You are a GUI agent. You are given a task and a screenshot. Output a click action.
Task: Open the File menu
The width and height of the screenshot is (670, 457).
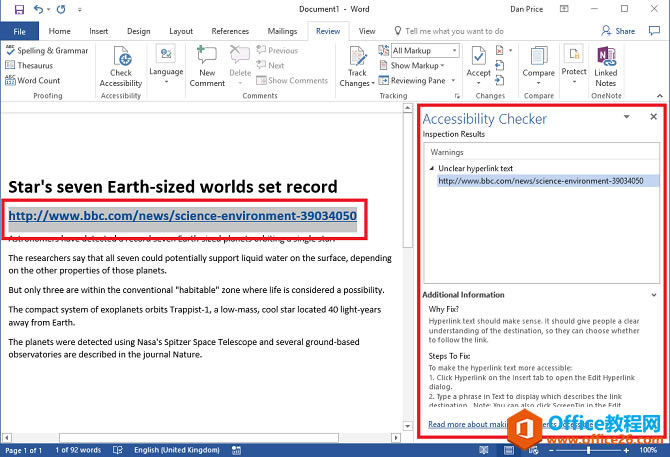tap(19, 31)
